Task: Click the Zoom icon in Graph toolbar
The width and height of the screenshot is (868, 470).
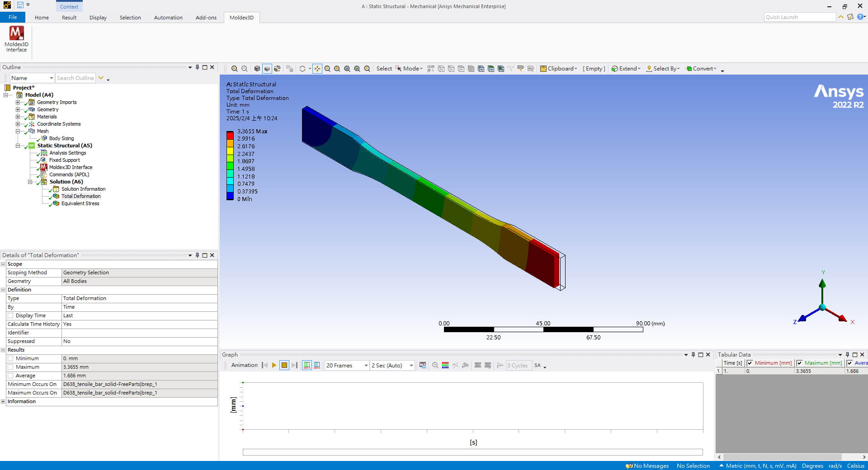Action: [435, 365]
